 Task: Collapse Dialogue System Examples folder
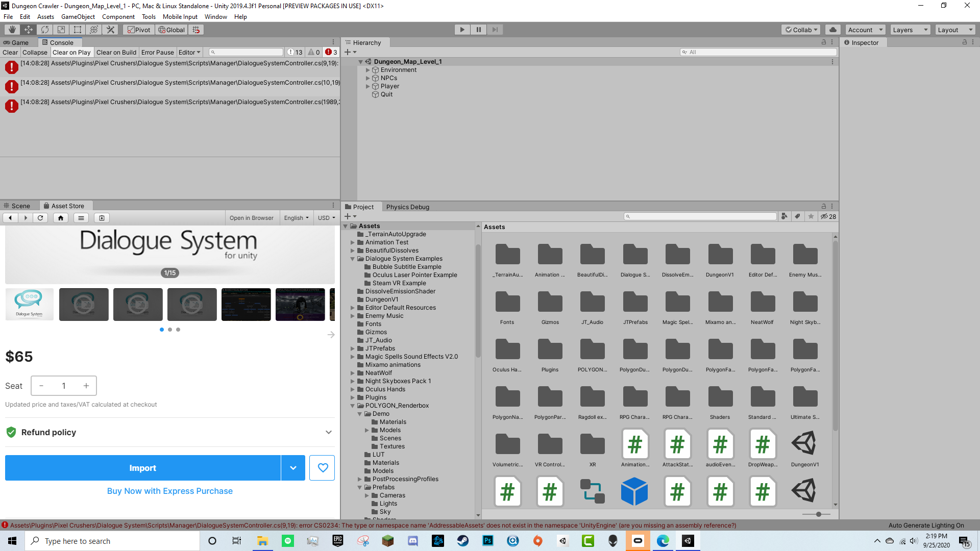[x=352, y=259]
